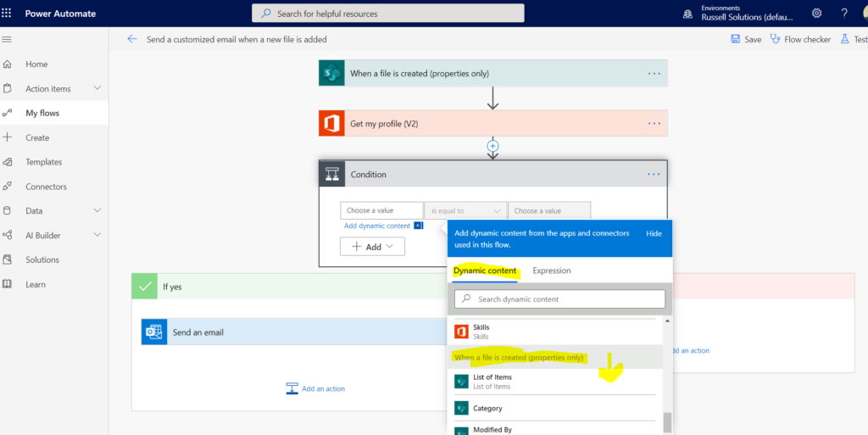Click the Learn book icon

(7, 284)
